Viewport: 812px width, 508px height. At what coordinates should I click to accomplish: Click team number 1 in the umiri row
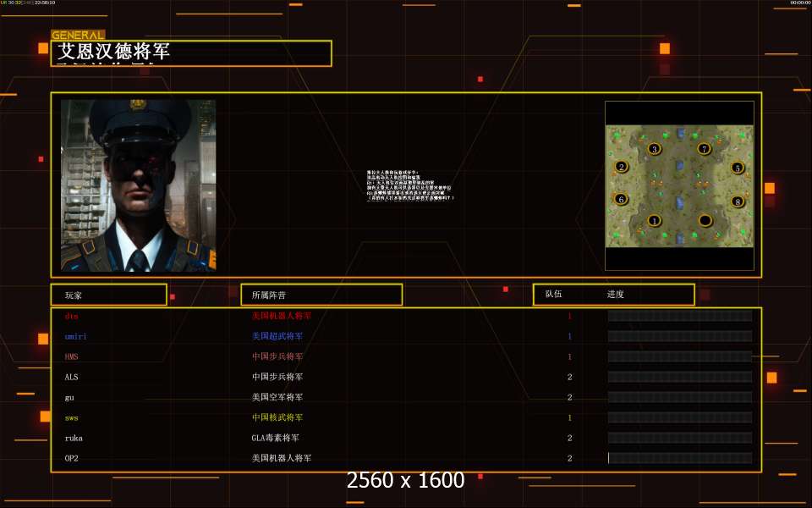[569, 336]
